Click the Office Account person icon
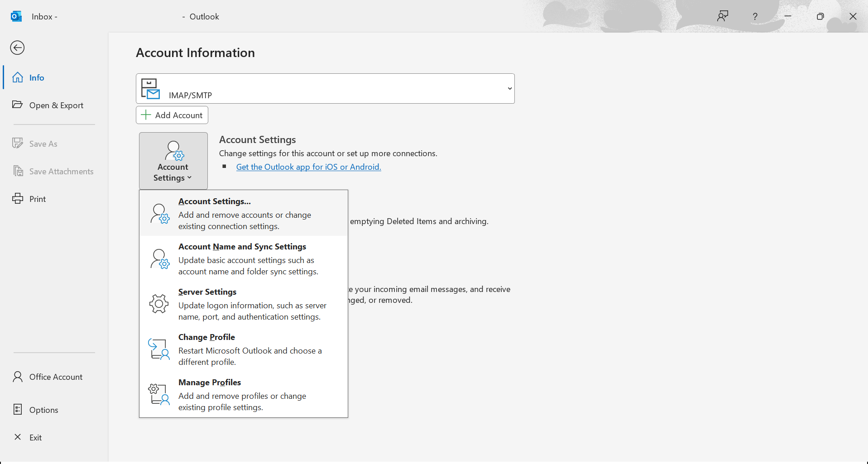The height and width of the screenshot is (464, 868). tap(18, 377)
